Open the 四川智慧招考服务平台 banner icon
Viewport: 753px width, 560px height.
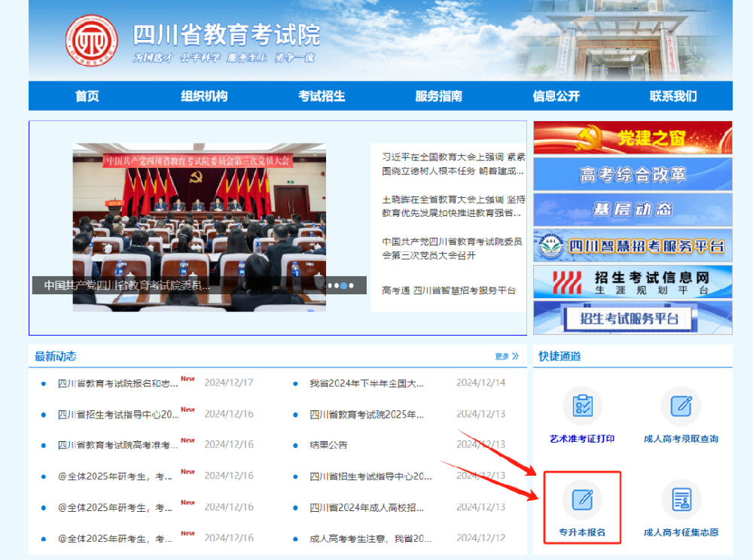(x=633, y=245)
